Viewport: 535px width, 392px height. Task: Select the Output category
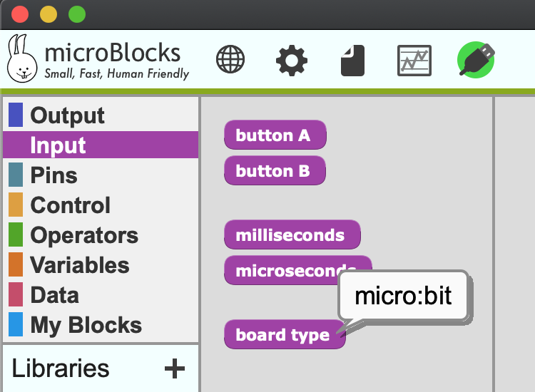pos(67,115)
